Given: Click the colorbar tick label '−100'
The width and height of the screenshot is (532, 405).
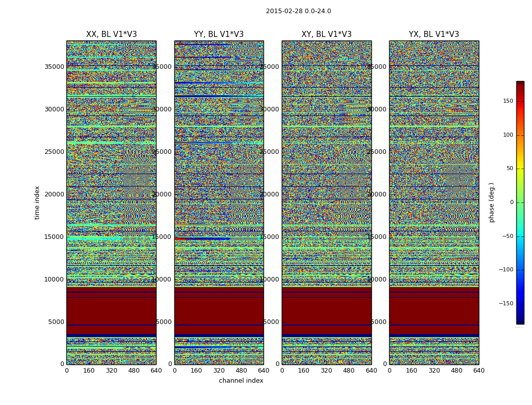Looking at the screenshot, I should 506,269.
